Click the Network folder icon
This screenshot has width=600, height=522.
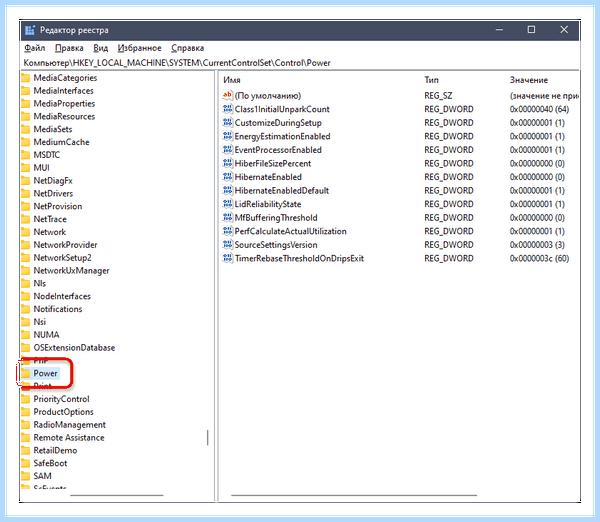click(x=26, y=232)
